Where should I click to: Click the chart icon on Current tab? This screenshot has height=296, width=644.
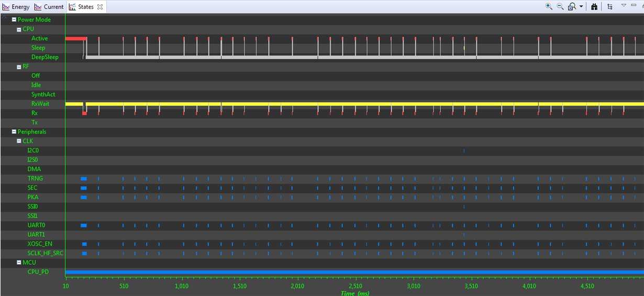(38, 7)
